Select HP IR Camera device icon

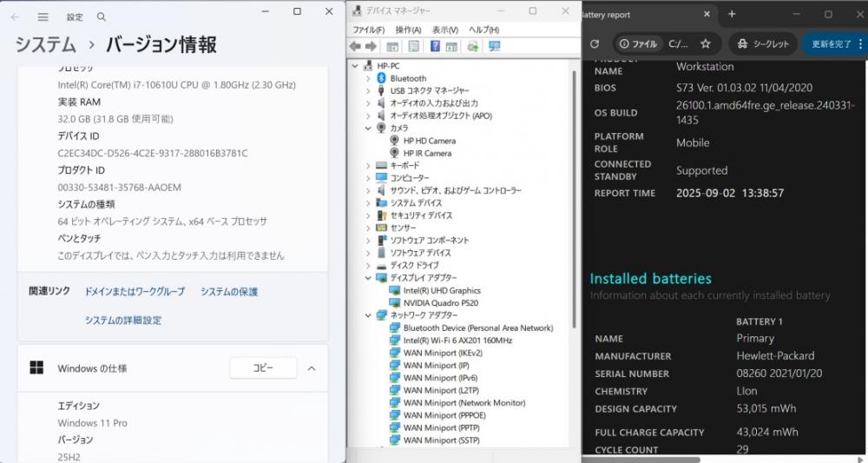click(x=395, y=154)
